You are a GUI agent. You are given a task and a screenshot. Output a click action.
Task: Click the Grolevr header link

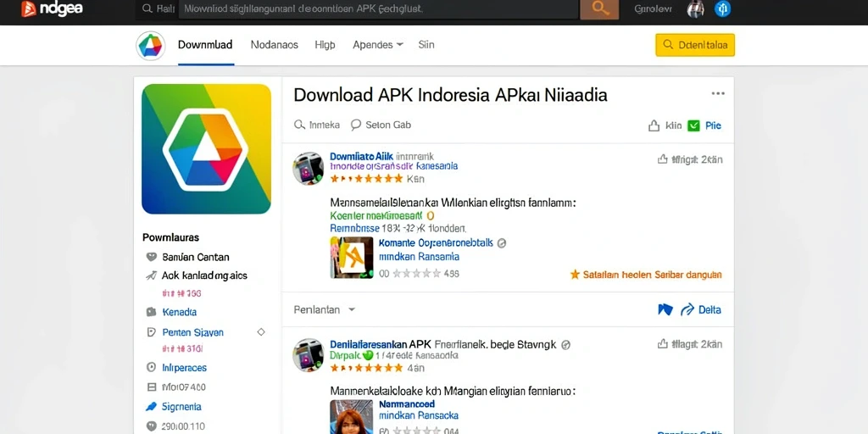click(654, 9)
